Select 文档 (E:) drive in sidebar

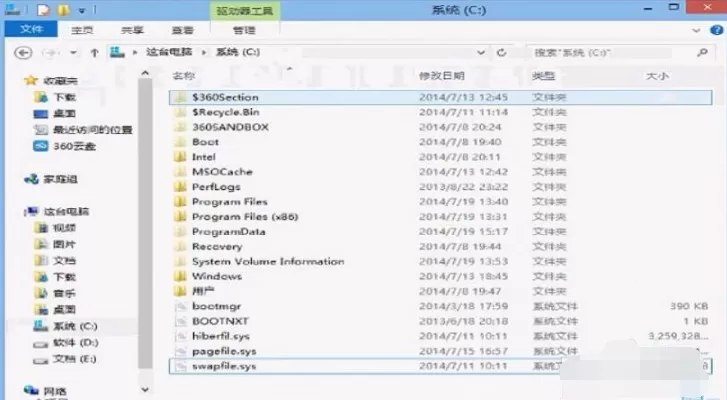click(x=64, y=359)
